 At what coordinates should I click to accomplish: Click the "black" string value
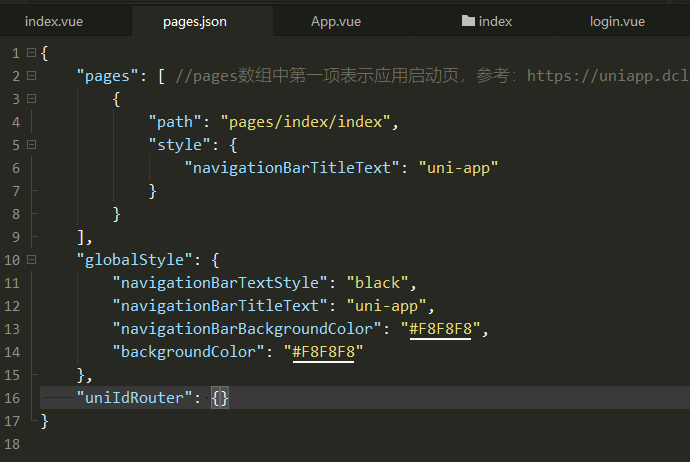(378, 282)
